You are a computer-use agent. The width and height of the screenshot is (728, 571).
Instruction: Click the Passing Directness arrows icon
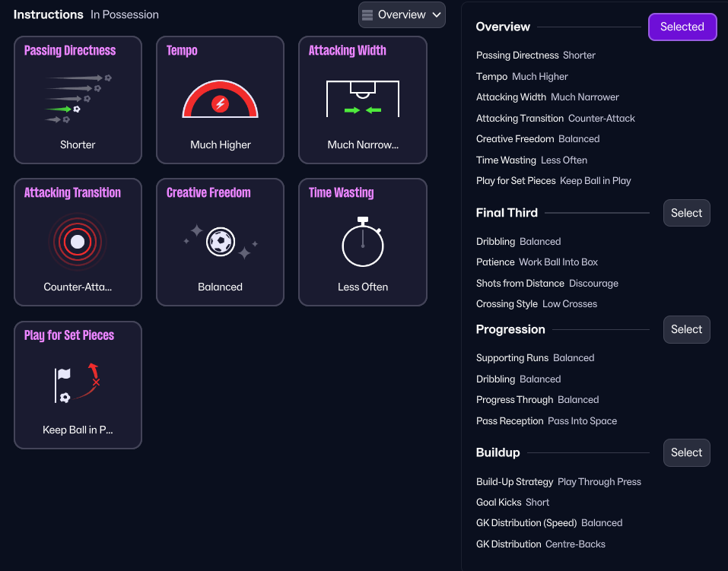(x=78, y=99)
